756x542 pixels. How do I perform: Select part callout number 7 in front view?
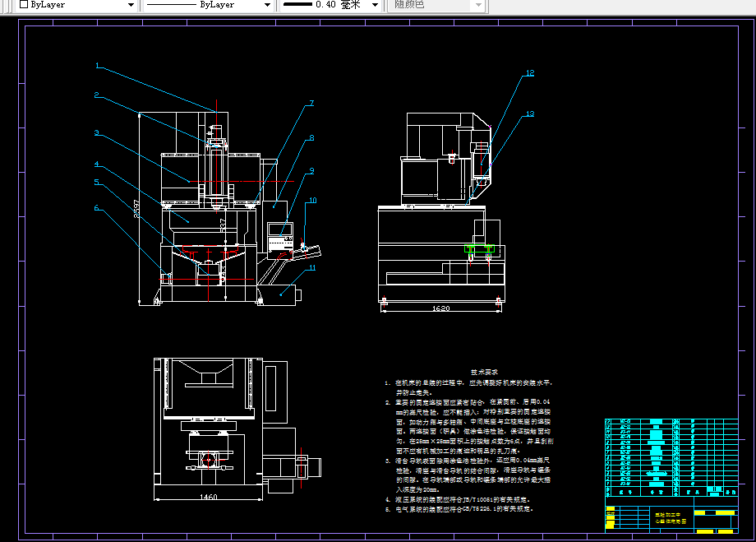pos(312,104)
